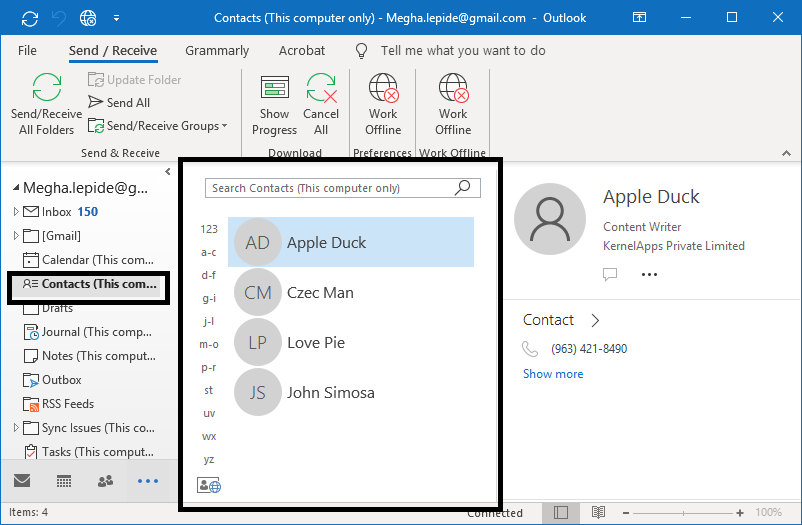The image size is (802, 525).
Task: Open the Customize Quick Access Toolbar dropdown
Action: (x=117, y=18)
